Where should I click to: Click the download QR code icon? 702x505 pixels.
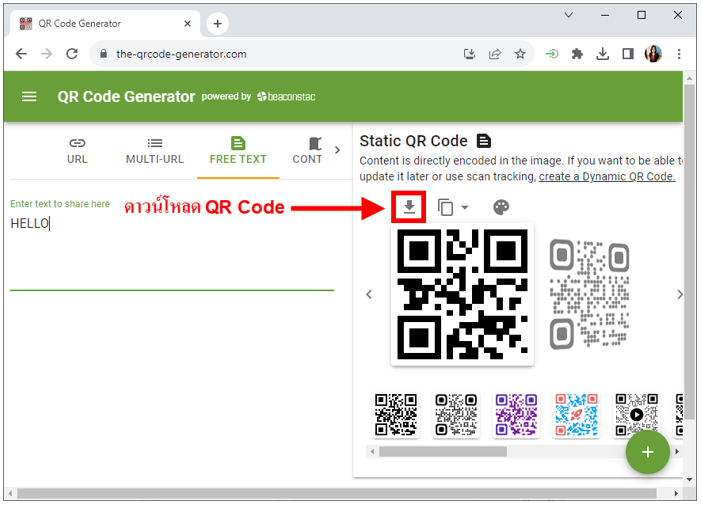pyautogui.click(x=409, y=207)
